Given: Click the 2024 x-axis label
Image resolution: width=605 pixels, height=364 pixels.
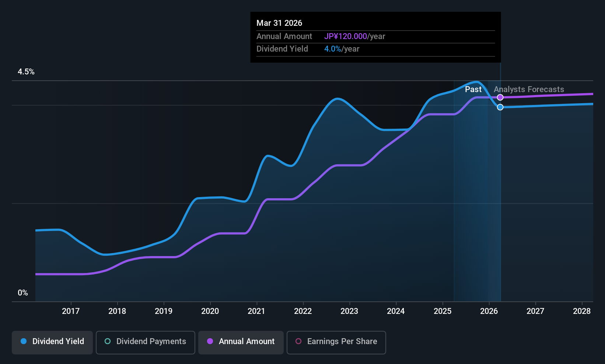Looking at the screenshot, I should click(396, 311).
